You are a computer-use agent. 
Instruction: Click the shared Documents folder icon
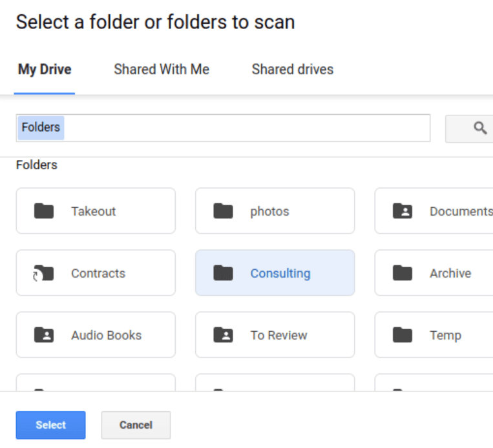402,211
